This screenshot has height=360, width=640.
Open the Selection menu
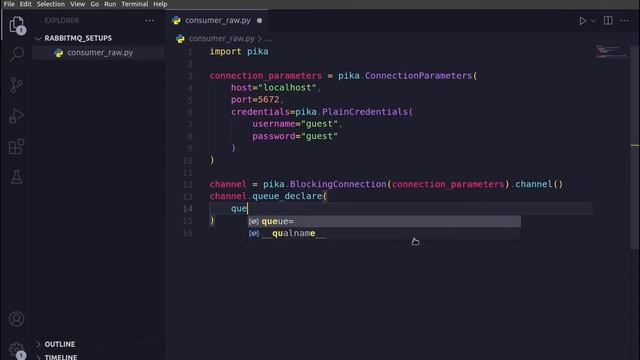pyautogui.click(x=51, y=4)
